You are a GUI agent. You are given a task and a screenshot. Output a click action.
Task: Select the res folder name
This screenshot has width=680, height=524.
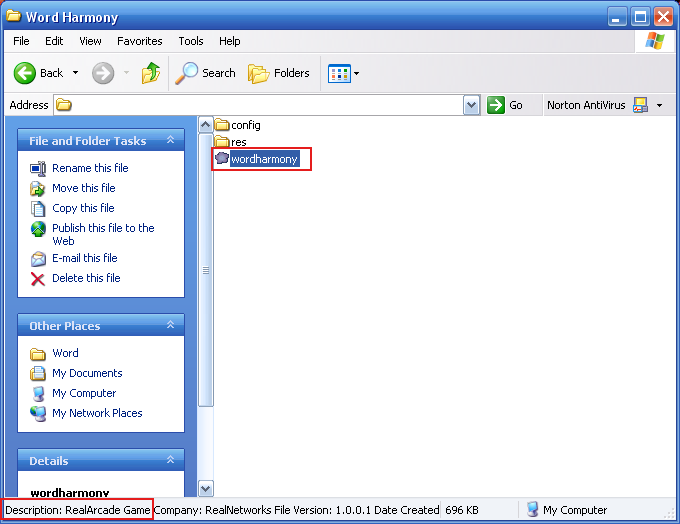(239, 142)
